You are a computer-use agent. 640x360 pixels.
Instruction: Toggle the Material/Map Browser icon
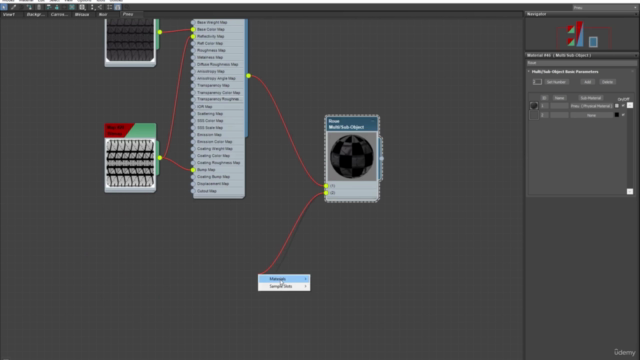point(109,7)
